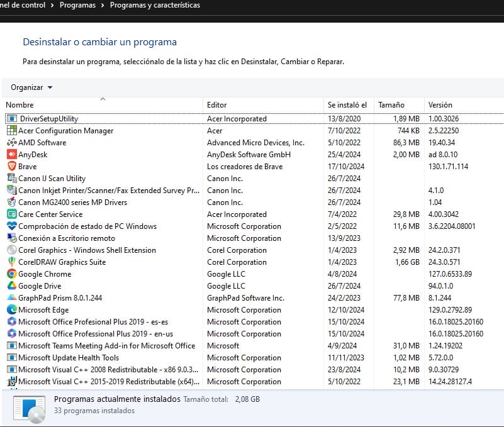Select the Care Center Service program name
Viewport: 504px width, 427px height.
(x=50, y=214)
